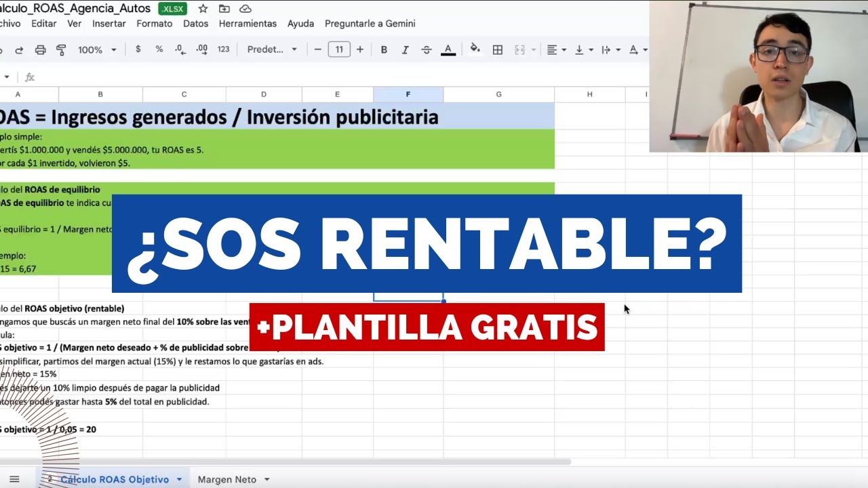
Task: Click the redo arrow in toolbar
Action: click(19, 49)
